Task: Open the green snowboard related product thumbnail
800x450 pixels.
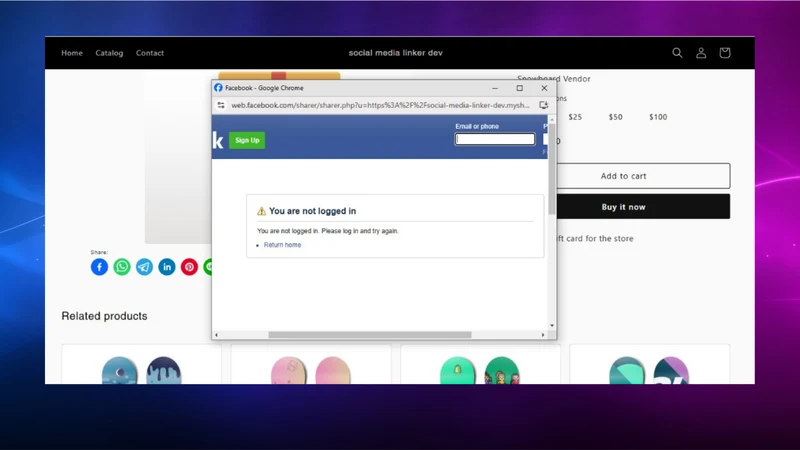Action: pos(480,370)
